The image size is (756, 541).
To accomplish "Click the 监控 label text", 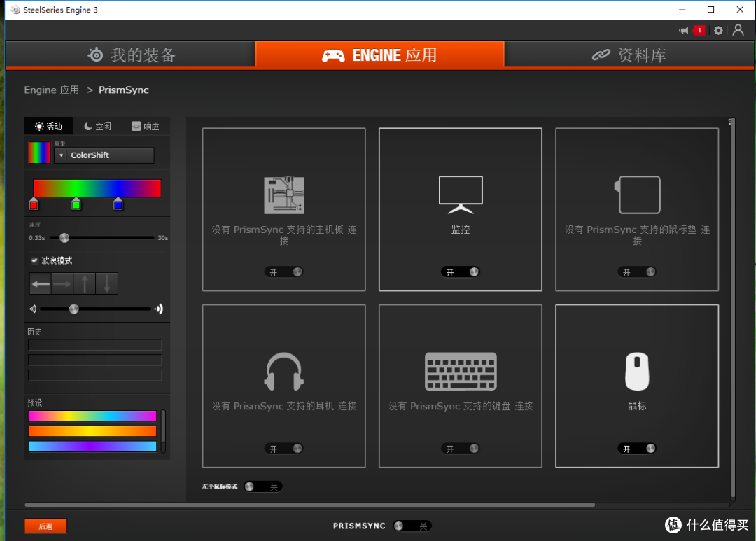I will pos(461,230).
